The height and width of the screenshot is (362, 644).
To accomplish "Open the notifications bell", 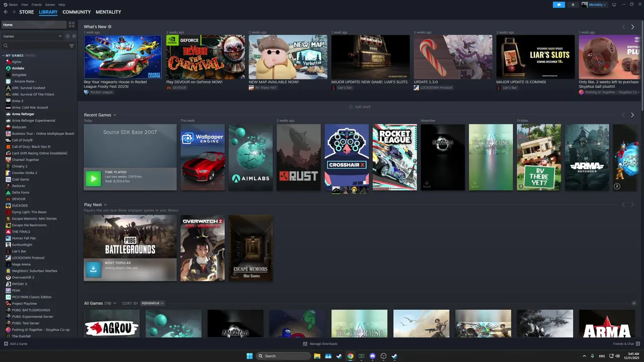I will [573, 5].
